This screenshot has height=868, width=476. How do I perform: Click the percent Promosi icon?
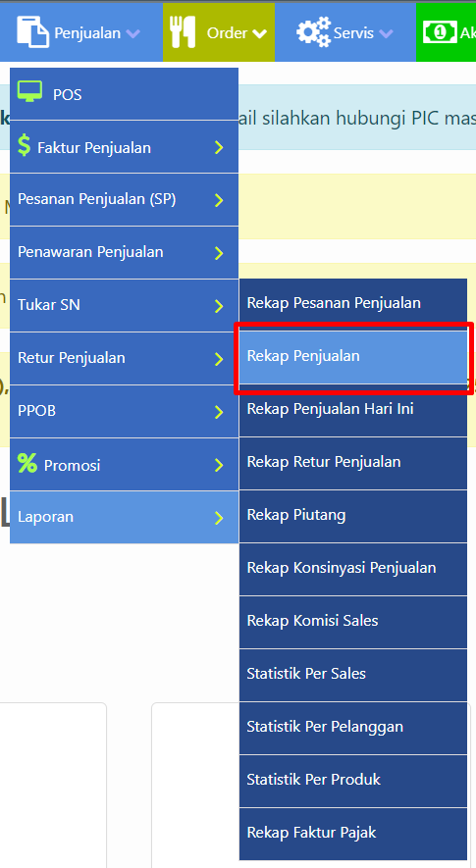[27, 463]
